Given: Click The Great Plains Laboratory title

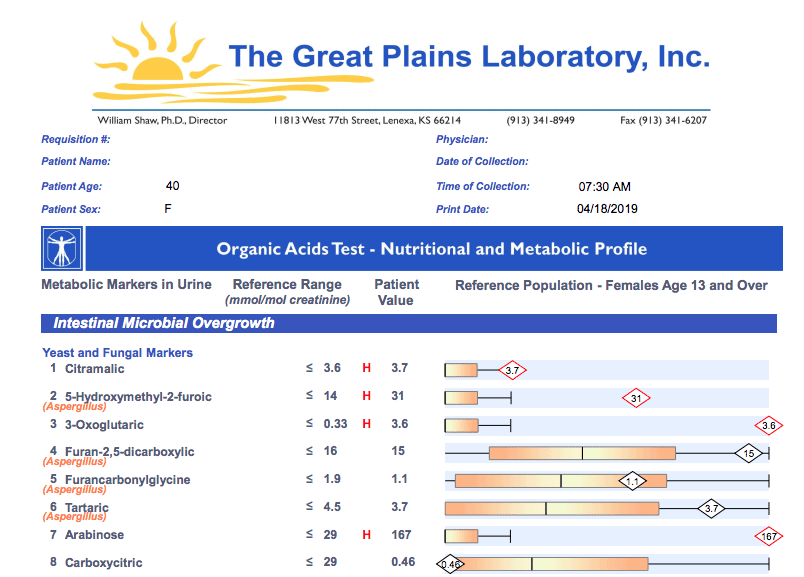Looking at the screenshot, I should click(469, 56).
